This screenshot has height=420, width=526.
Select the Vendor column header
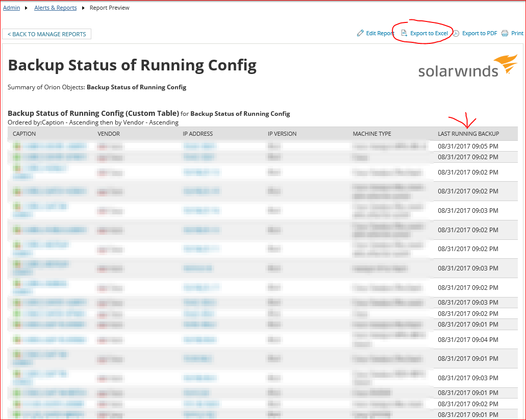tap(109, 134)
